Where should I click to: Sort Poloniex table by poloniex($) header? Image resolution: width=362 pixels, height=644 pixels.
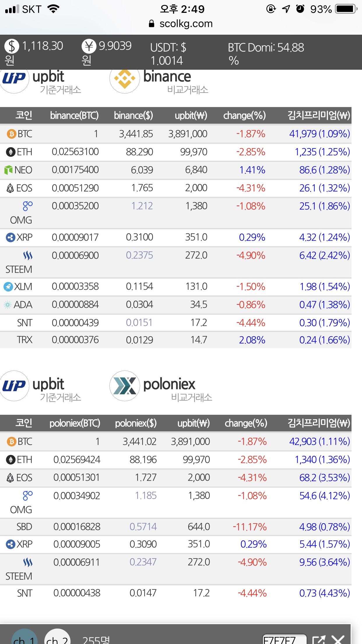click(x=136, y=423)
